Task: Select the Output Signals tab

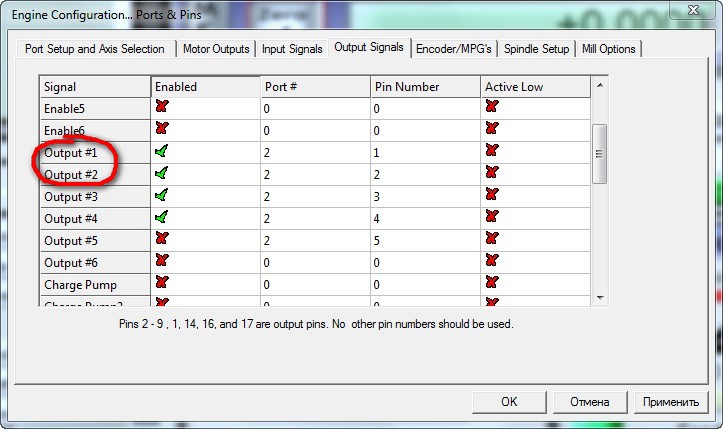Action: click(x=369, y=47)
